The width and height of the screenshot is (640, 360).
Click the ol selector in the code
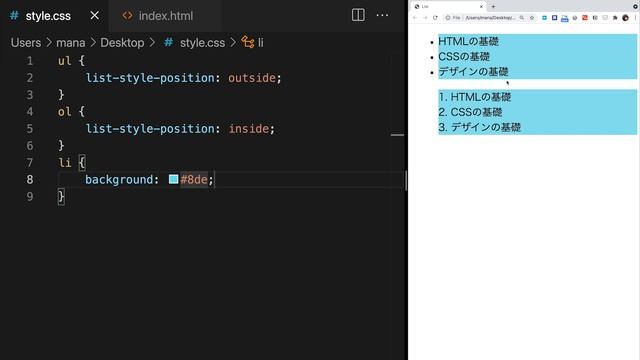coord(64,111)
